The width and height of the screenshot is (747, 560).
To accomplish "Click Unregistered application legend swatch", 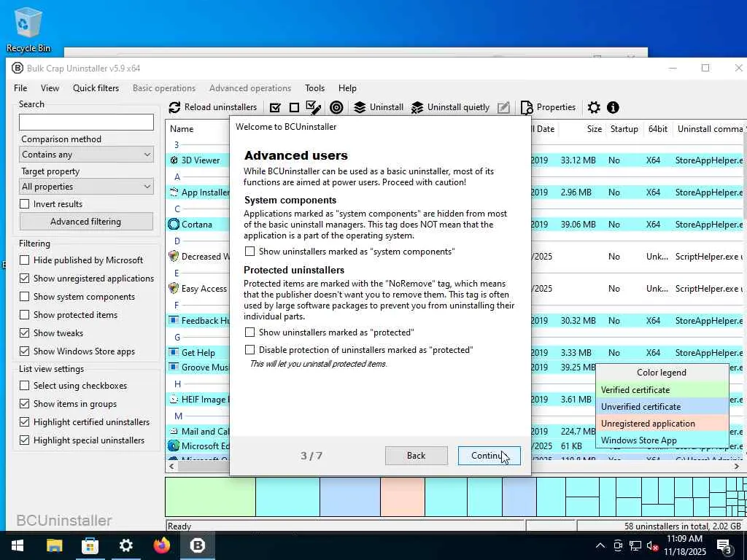I will 662,424.
